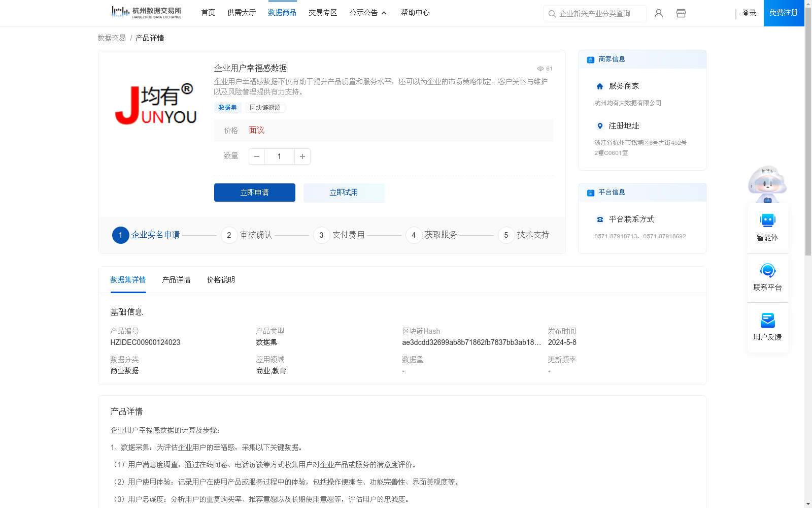The image size is (812, 508).
Task: Click the search magnifier icon
Action: click(x=552, y=14)
